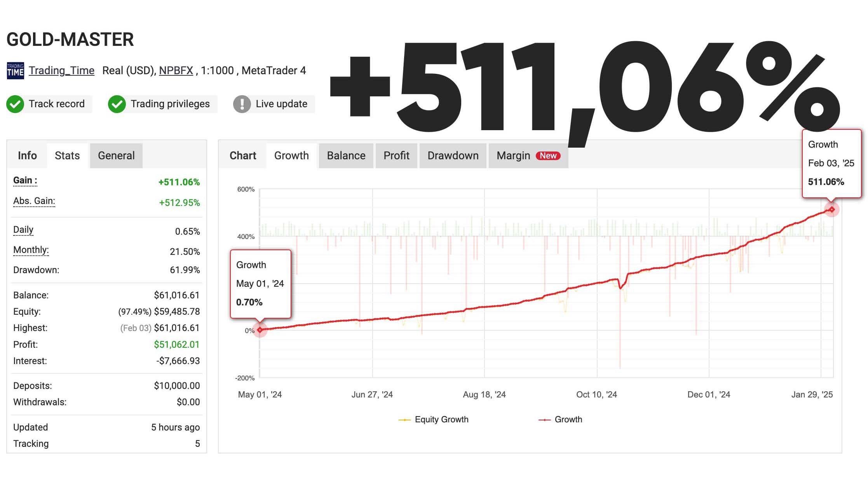Click the 61.99% drawdown value
Screen dimensions: 868x488
pyautogui.click(x=185, y=270)
